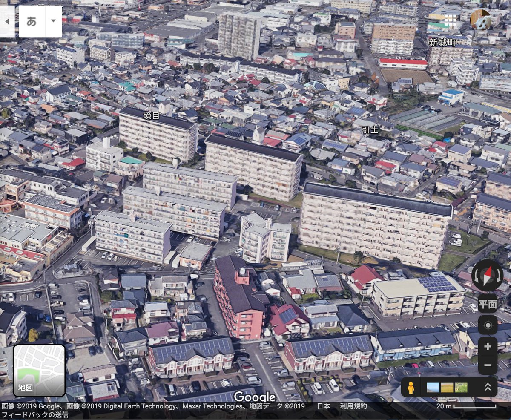Reset view north via compass needle
Image resolution: width=511 pixels, height=420 pixels.
pyautogui.click(x=488, y=275)
